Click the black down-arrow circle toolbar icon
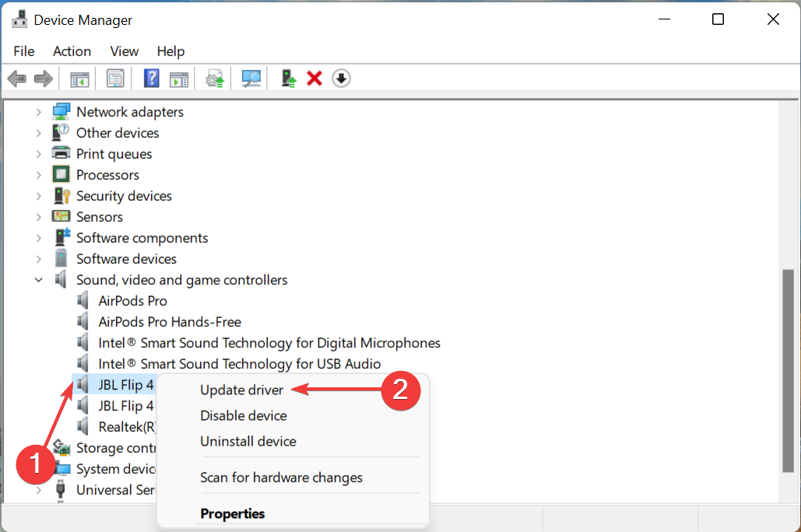 click(x=341, y=79)
